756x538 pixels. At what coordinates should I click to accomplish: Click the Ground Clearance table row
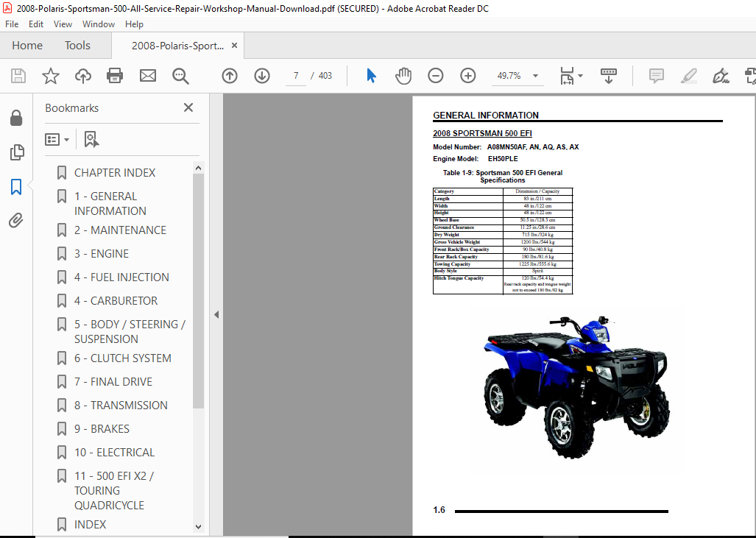point(503,227)
